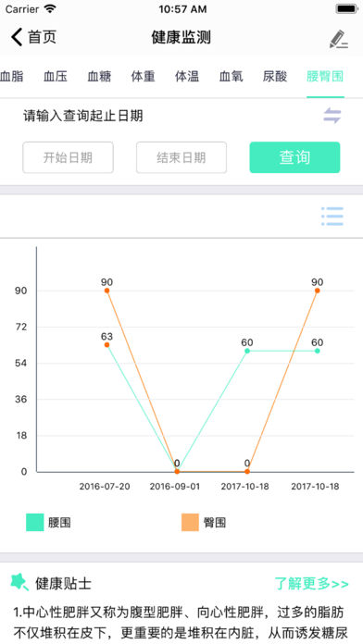The height and width of the screenshot is (644, 363).
Task: Click the 2016-07-20 axis label
Action: (105, 487)
